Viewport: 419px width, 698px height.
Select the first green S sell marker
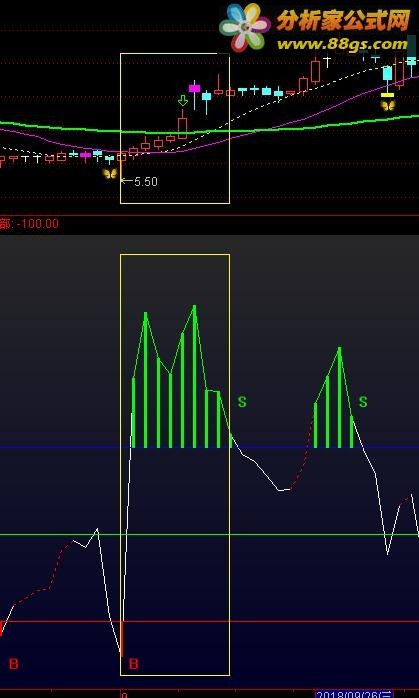(x=242, y=402)
